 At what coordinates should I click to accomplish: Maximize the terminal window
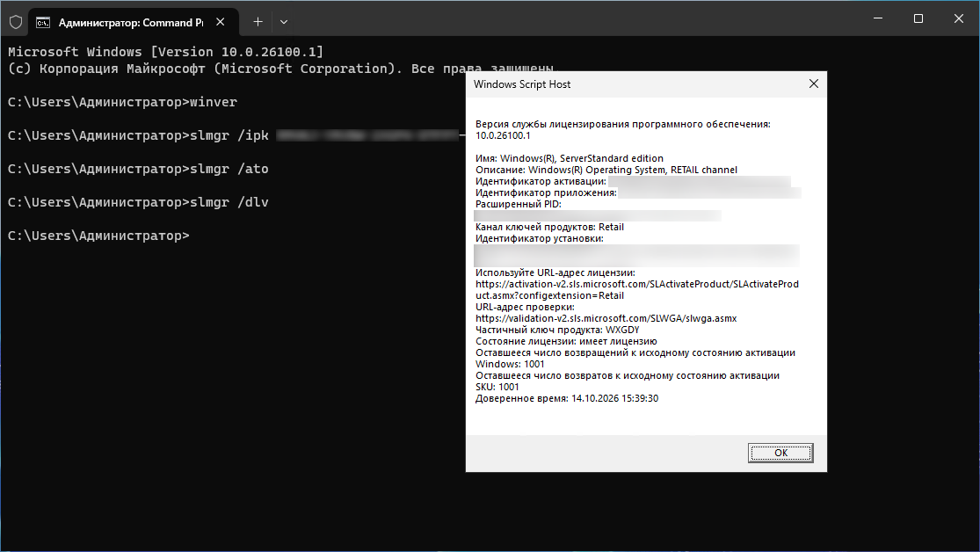[x=918, y=18]
